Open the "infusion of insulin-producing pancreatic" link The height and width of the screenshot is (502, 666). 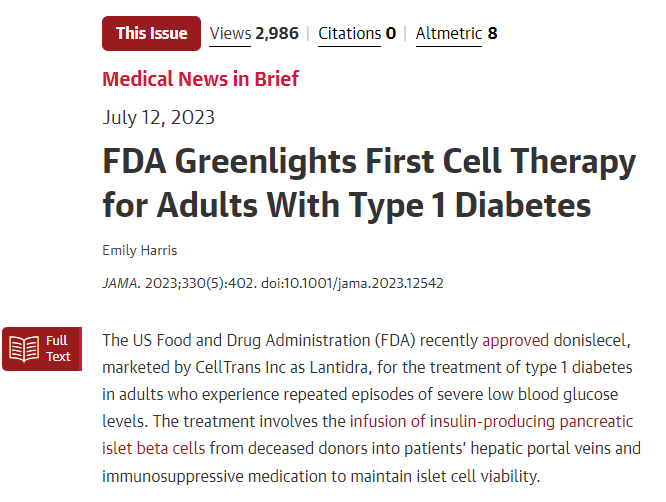coord(491,421)
